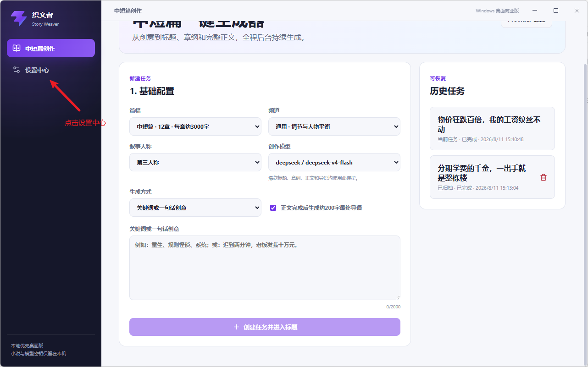Viewport: 588px width, 367px height.
Task: Click the 可恢复 label
Action: point(438,78)
